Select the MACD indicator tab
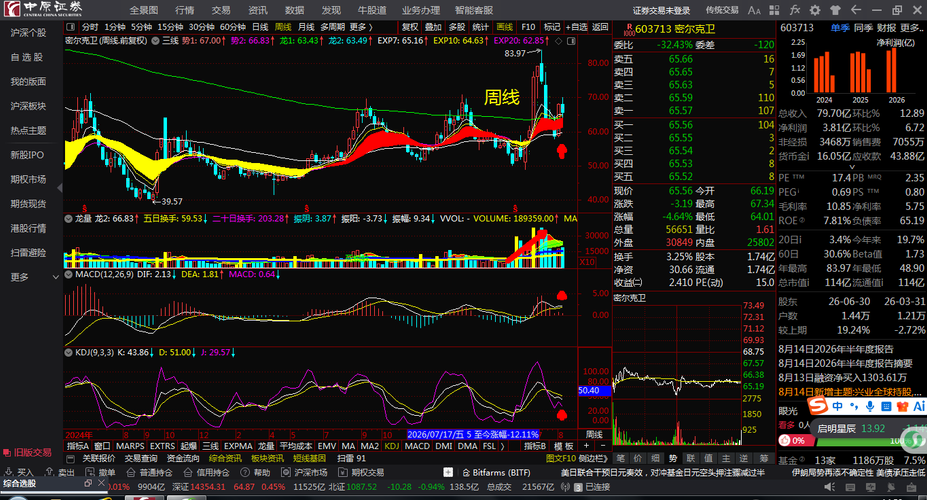Viewport: 927px width, 500px height. tap(417, 446)
